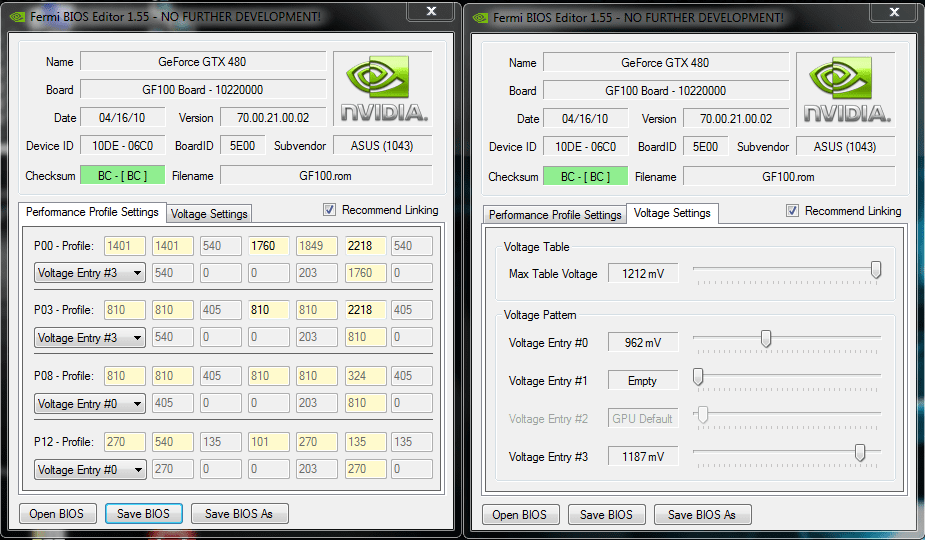
Task: Click Date field 04/16/10 in left window
Action: coord(123,118)
